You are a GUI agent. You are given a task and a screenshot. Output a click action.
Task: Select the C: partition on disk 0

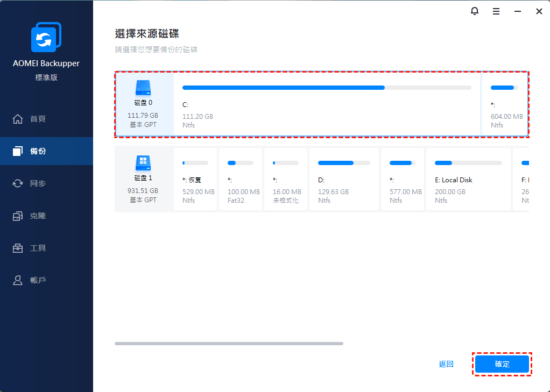[327, 104]
